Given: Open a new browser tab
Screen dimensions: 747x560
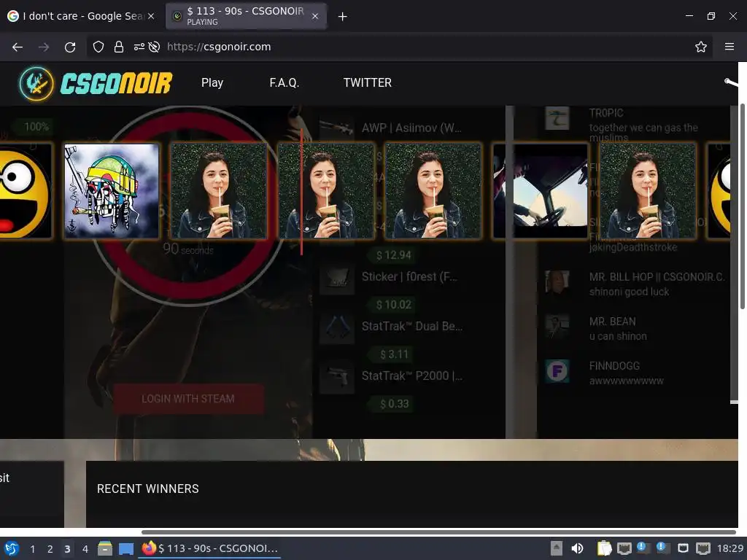Looking at the screenshot, I should 342,17.
